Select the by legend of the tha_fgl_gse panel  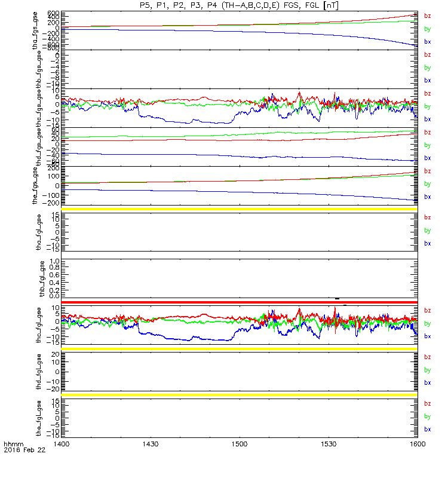point(428,231)
